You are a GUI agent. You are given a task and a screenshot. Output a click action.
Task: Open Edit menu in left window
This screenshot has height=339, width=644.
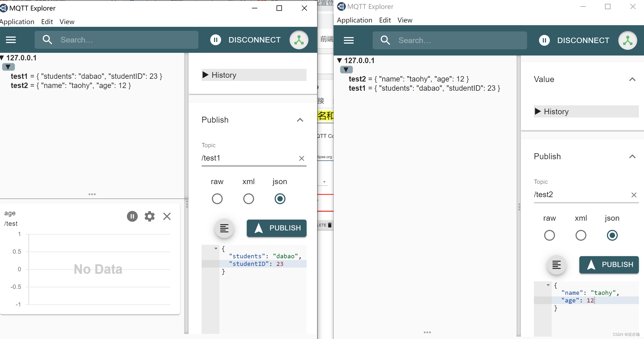[47, 22]
